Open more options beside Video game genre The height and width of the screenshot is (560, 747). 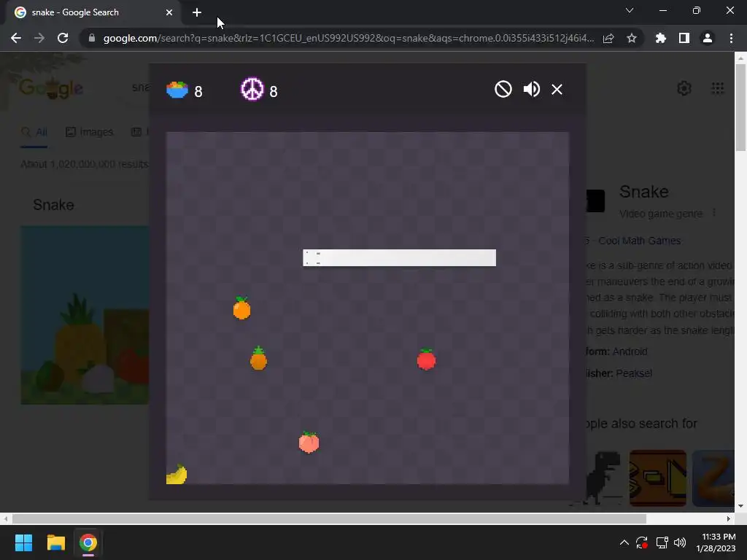pos(713,213)
